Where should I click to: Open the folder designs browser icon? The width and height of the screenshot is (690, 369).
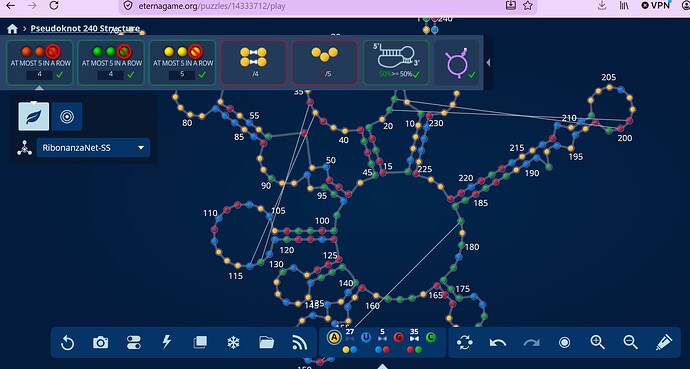click(267, 342)
